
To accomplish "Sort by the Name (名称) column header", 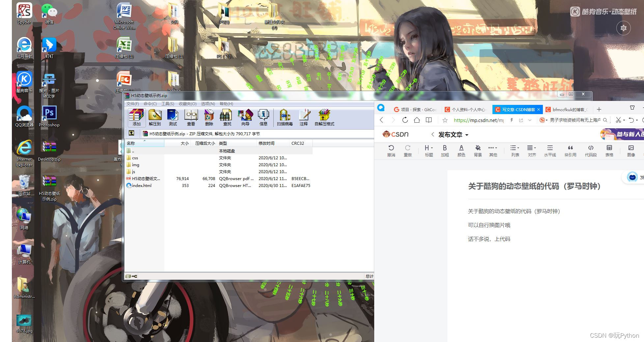I will click(144, 143).
